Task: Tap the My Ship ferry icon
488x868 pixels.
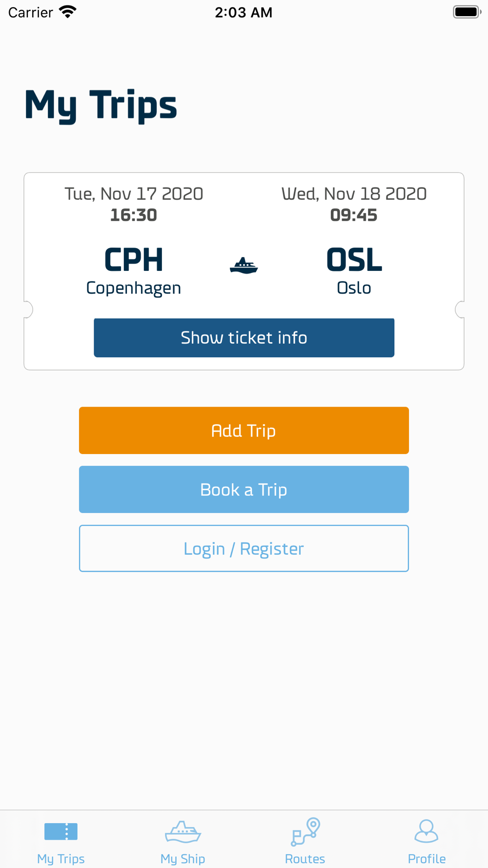Action: click(x=183, y=832)
